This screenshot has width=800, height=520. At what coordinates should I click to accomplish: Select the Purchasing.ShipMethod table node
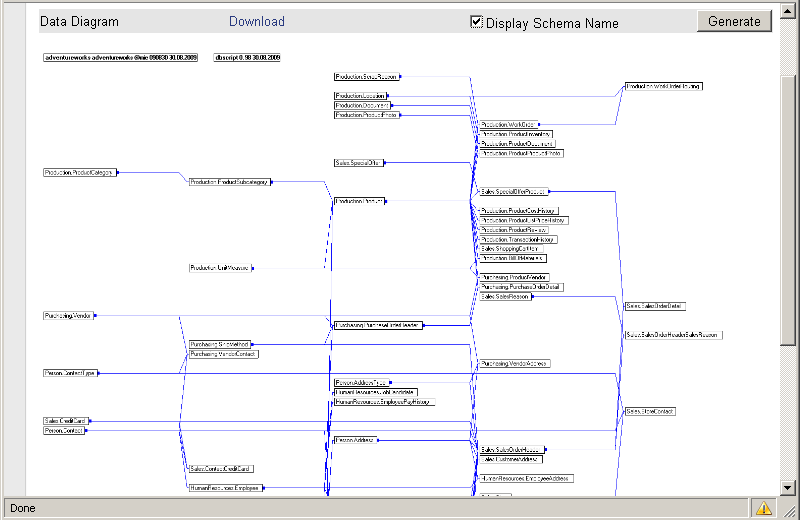tap(220, 344)
